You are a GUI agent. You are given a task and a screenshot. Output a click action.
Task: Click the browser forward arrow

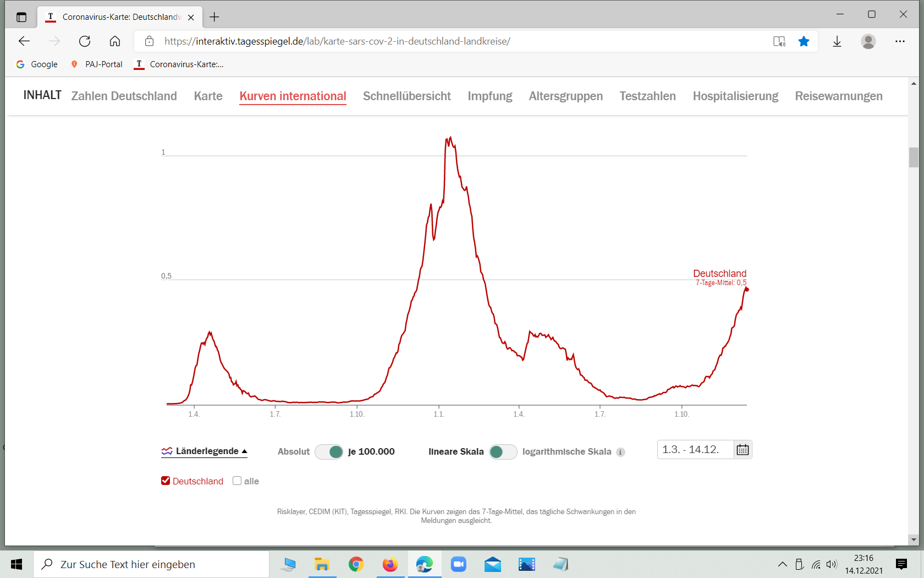point(54,41)
